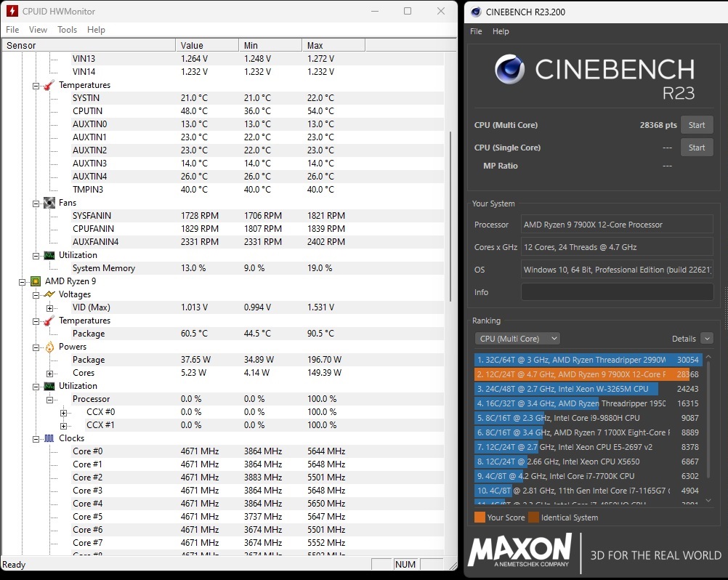Open the File menu in HWMonitor
Viewport: 728px width, 580px height.
pos(12,30)
